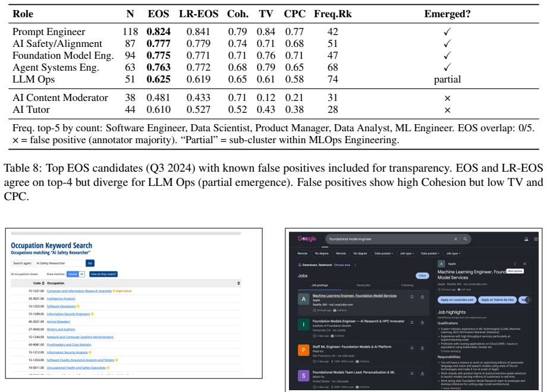Open More options menu in Apple job panel
Image resolution: width=547 pixels, height=392 pixels.
[x=515, y=264]
